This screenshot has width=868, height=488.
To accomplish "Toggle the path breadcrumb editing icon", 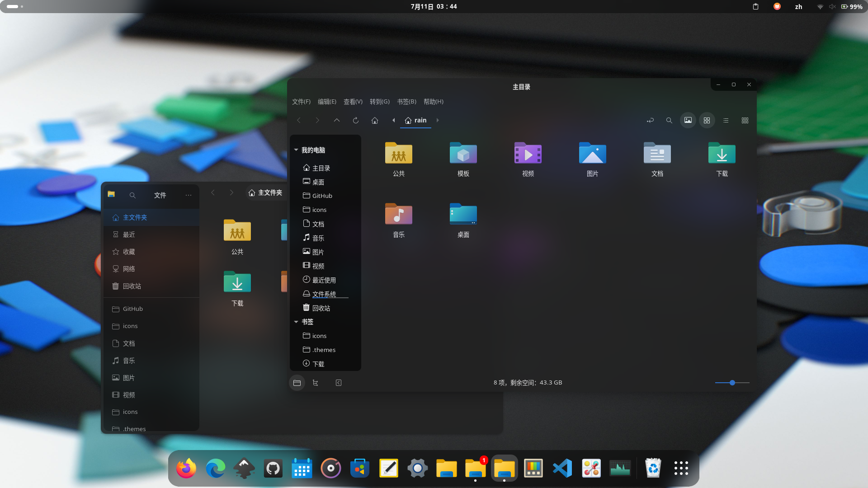I will (650, 120).
